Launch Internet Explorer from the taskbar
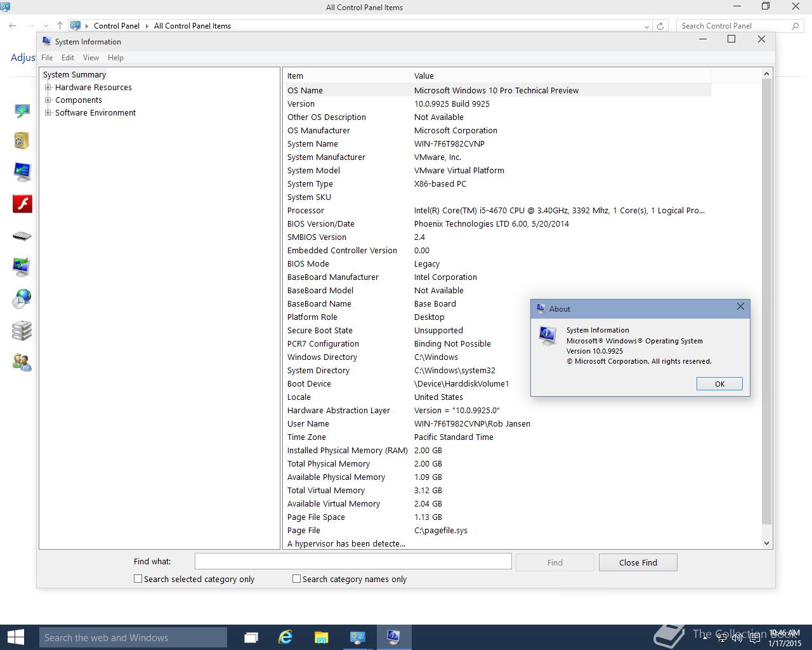Screen dimensions: 812x650 (x=285, y=637)
